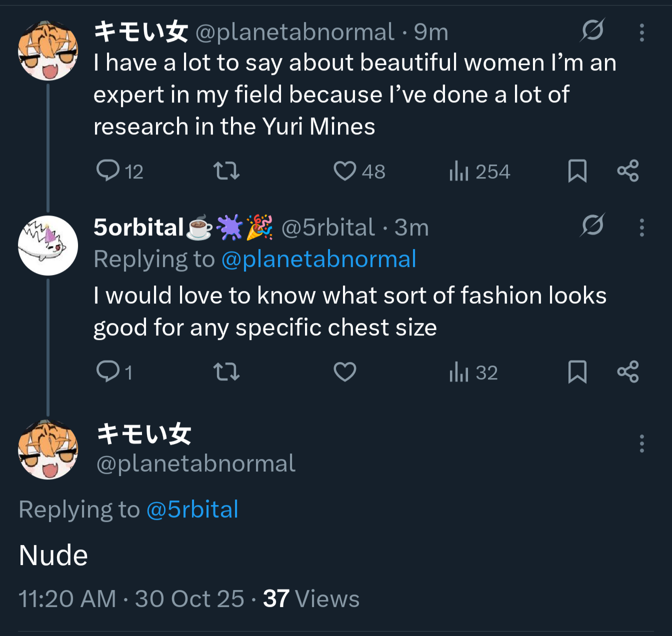672x636 pixels.
Task: Like 5orbital's fashion reply
Action: [x=345, y=372]
